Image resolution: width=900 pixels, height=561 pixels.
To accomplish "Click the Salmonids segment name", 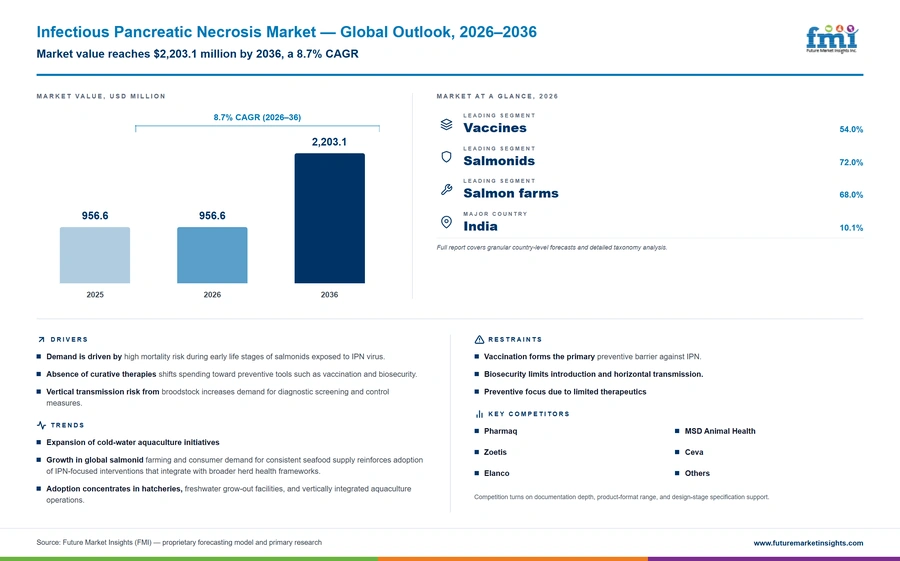I will pyautogui.click(x=499, y=161).
